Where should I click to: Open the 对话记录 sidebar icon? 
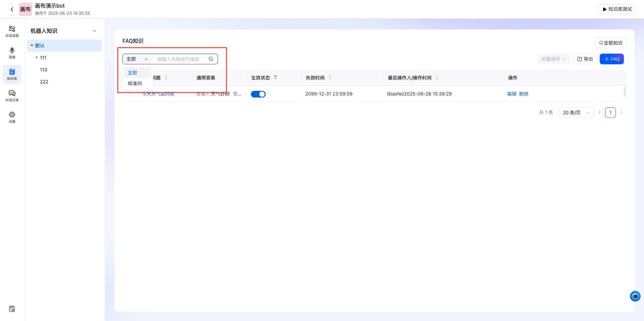[12, 95]
